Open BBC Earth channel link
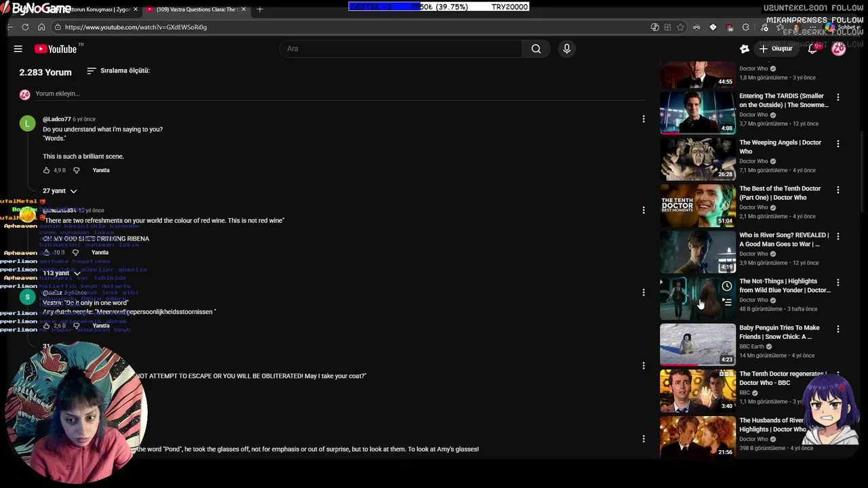This screenshot has width=868, height=488. click(753, 346)
